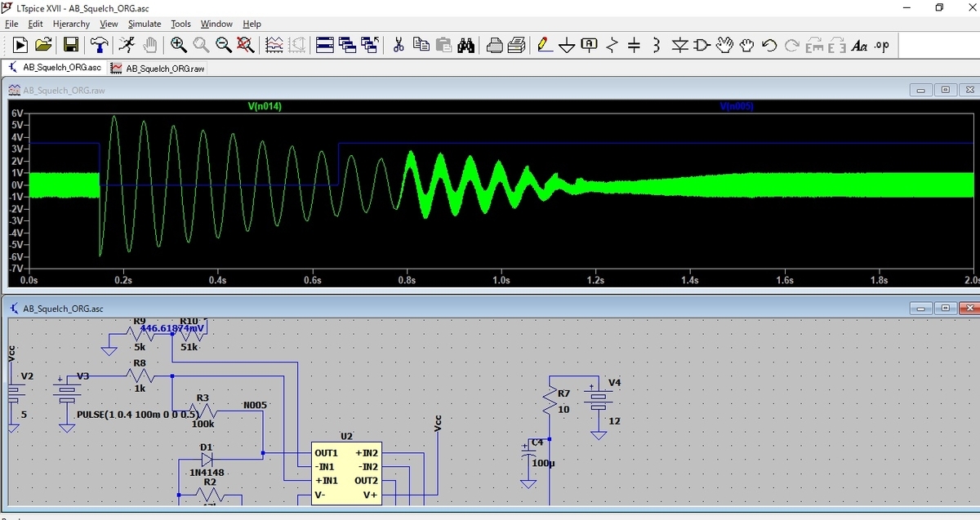Place a Resistor component
This screenshot has height=520, width=980.
point(610,46)
